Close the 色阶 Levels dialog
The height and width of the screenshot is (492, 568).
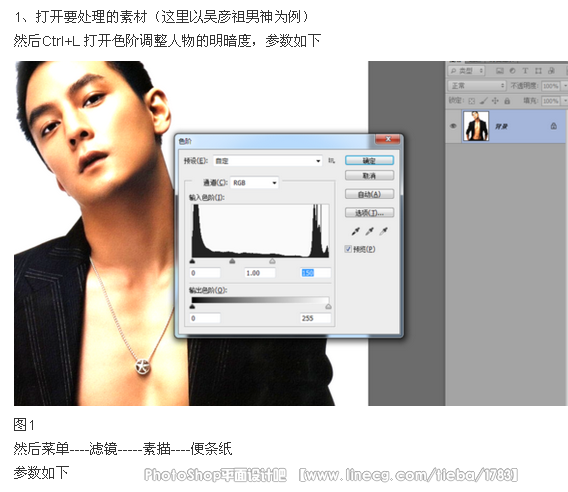[x=388, y=139]
